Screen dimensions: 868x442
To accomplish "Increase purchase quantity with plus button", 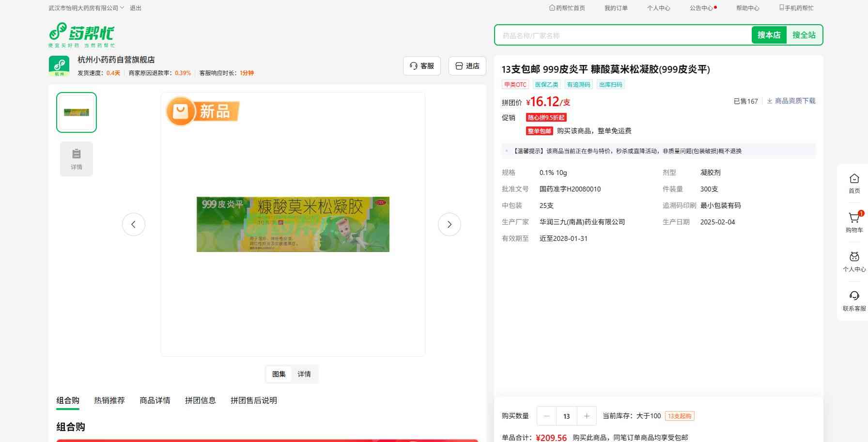I will 587,416.
